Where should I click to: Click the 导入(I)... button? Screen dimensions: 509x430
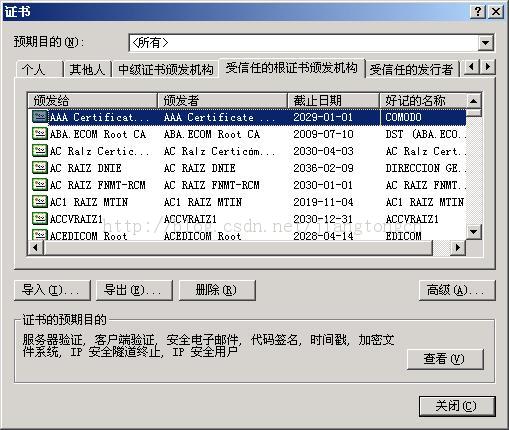52,290
